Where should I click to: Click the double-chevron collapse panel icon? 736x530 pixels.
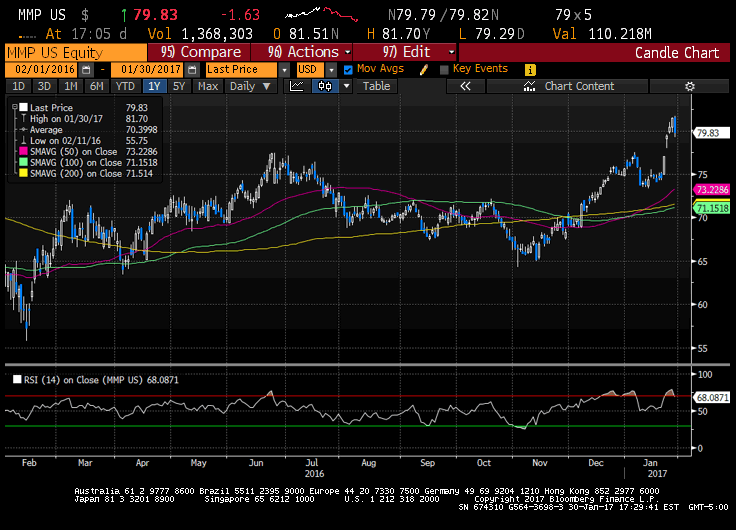pos(465,86)
